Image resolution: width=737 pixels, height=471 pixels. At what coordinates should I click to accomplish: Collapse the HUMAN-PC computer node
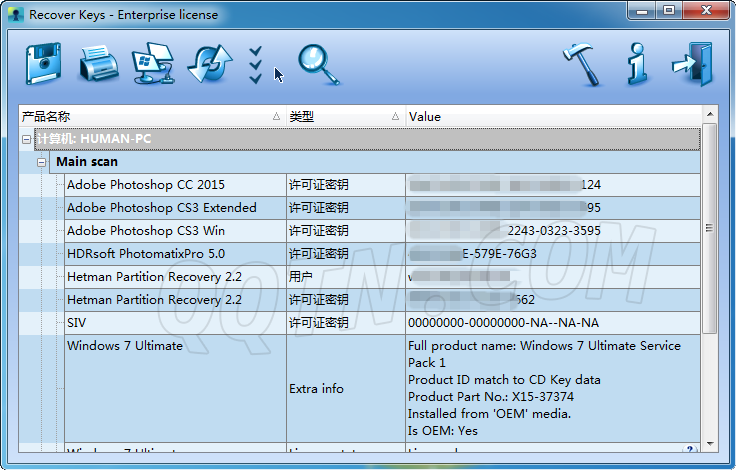[x=27, y=139]
